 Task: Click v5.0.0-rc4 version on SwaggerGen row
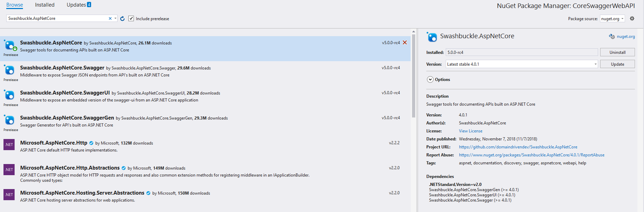pos(391,118)
